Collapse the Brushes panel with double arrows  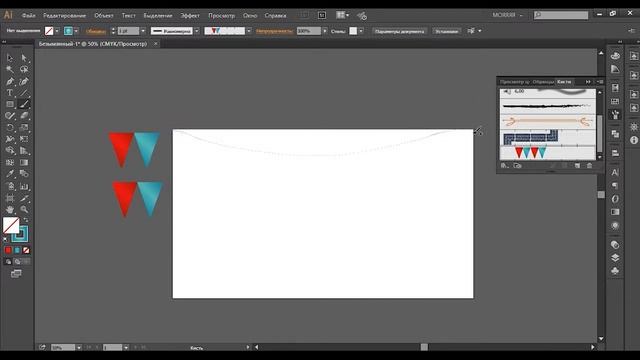[x=588, y=82]
